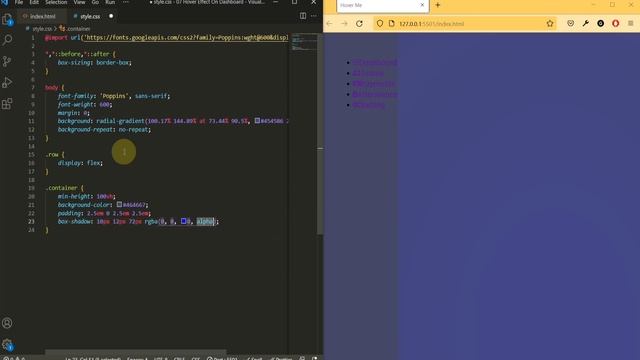Open the Pocket save icon
The height and width of the screenshot is (360, 640).
click(x=571, y=24)
